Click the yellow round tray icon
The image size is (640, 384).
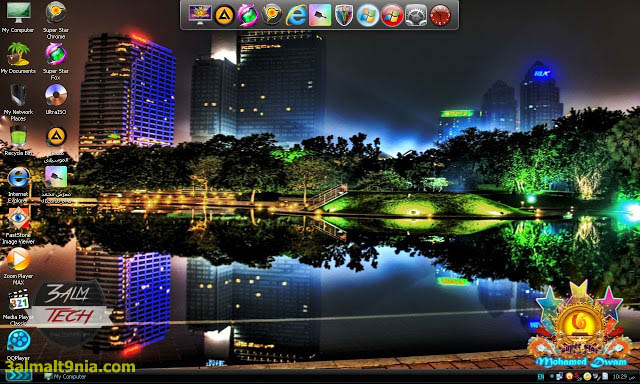(587, 376)
